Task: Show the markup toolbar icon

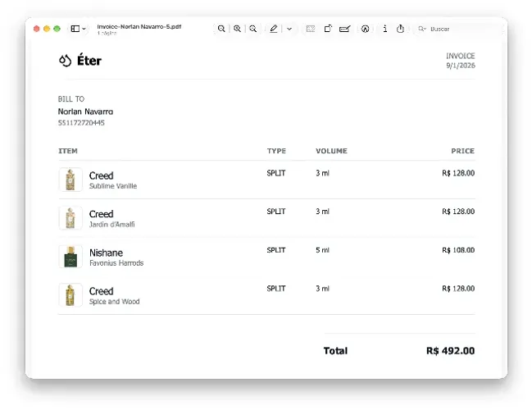Action: point(365,29)
